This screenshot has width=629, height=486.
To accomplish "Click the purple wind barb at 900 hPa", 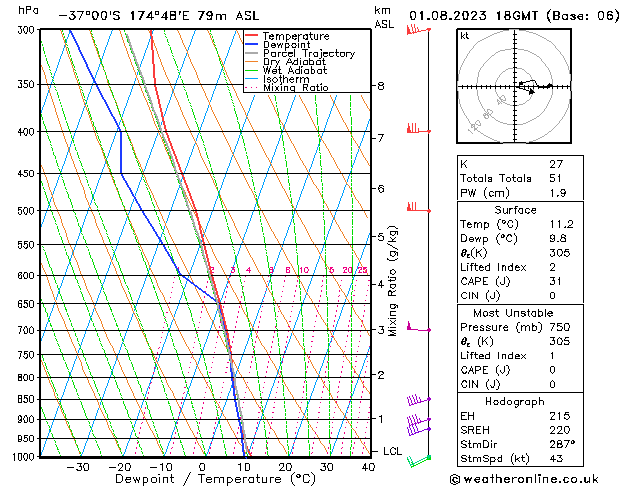I will (418, 420).
